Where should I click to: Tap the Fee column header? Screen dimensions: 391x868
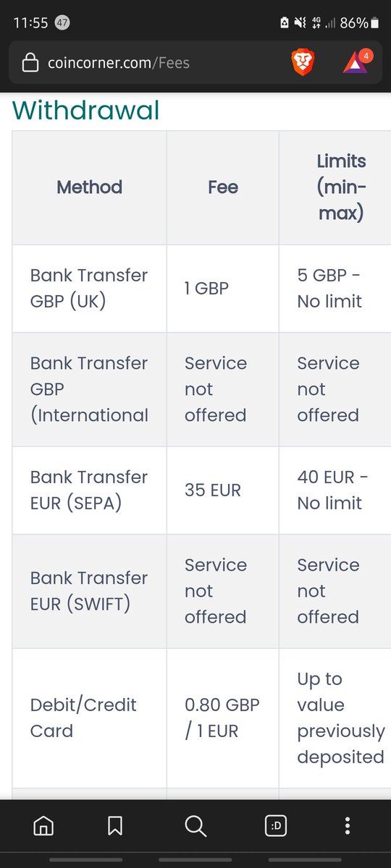(223, 187)
